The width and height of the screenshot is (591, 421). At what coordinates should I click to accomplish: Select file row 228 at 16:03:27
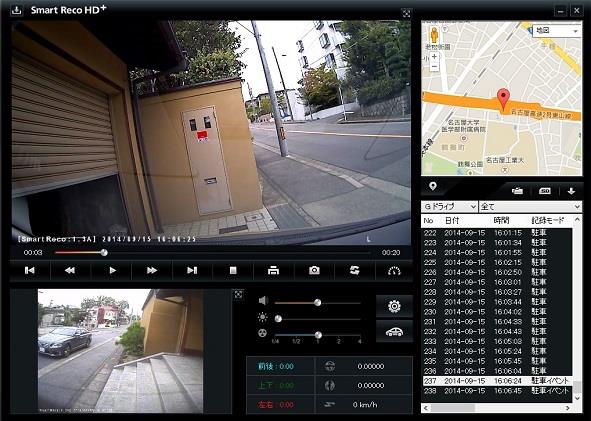pos(497,292)
